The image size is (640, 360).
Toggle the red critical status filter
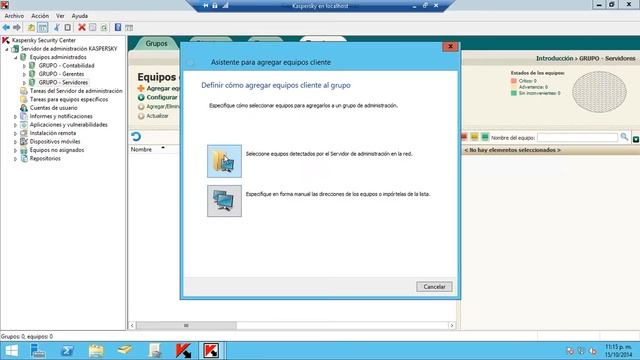(x=464, y=137)
